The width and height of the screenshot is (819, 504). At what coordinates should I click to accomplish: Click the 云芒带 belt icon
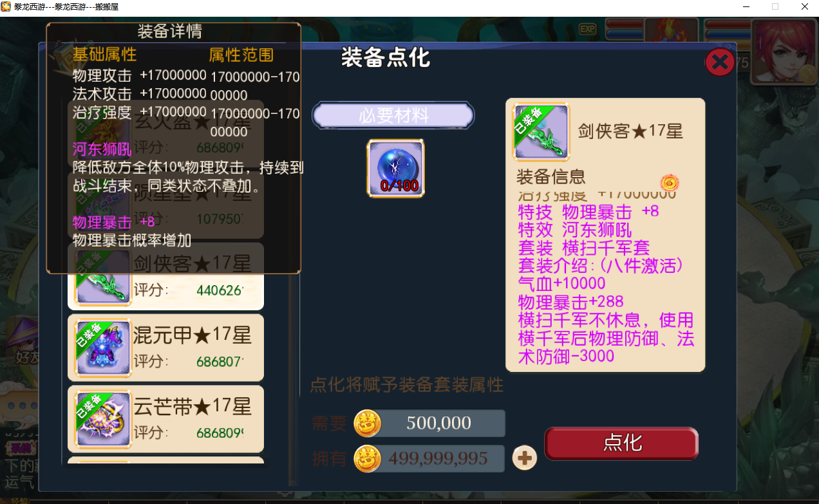(x=104, y=420)
